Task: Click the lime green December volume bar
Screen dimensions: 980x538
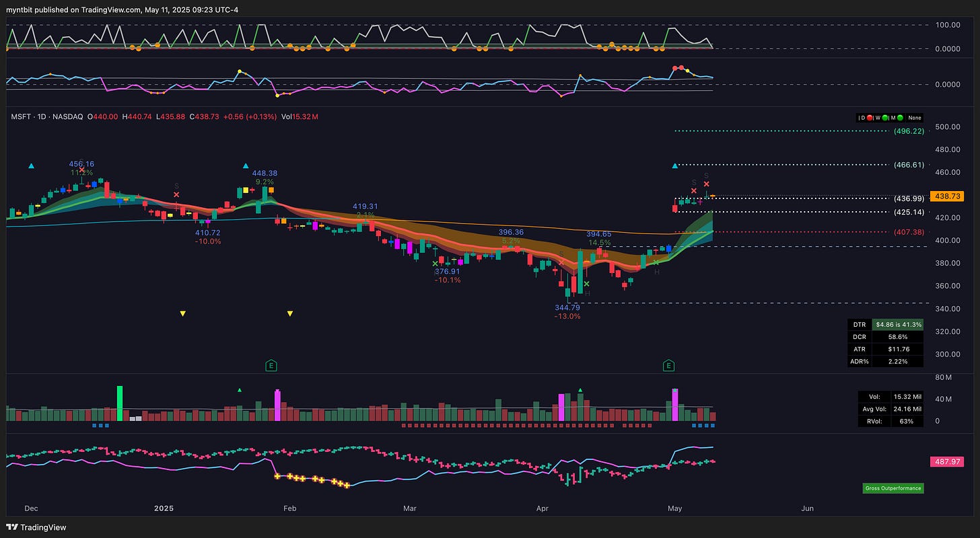Action: click(120, 403)
